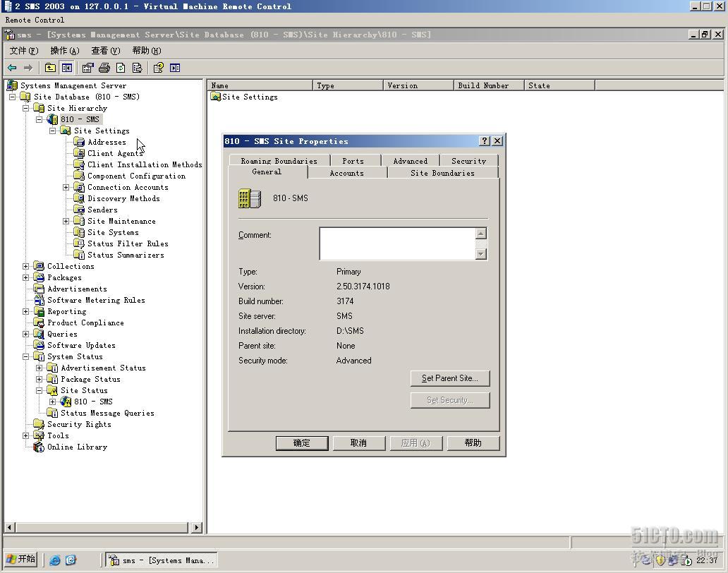Select Site Systems node
This screenshot has height=573, width=728.
point(113,233)
